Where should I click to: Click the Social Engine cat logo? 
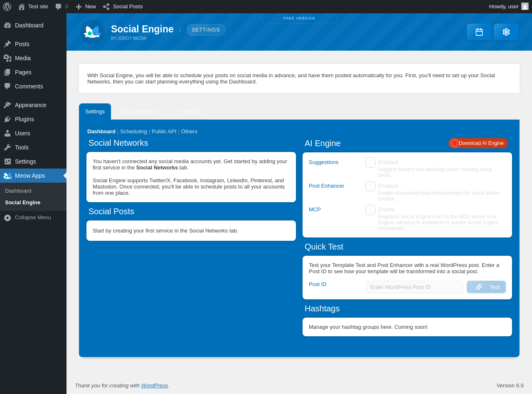[x=92, y=32]
